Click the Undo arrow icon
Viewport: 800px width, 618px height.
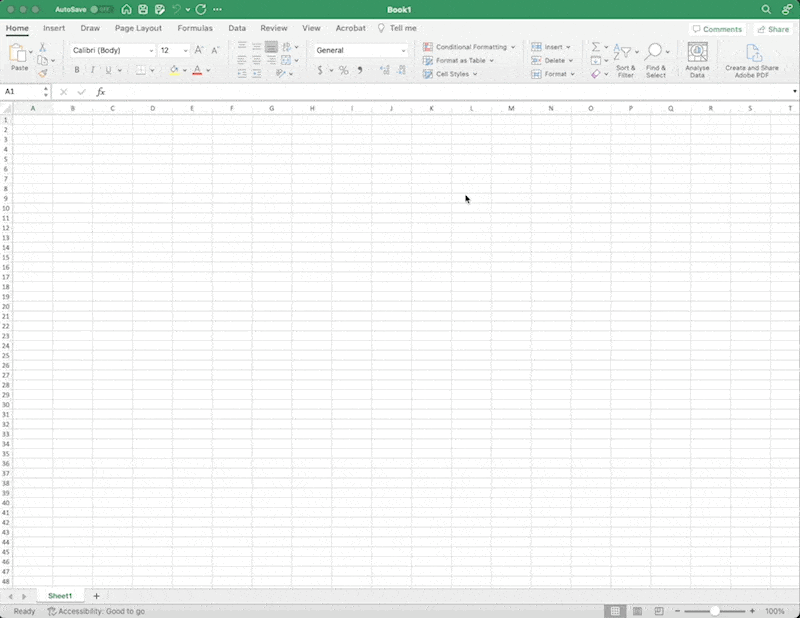coord(177,9)
